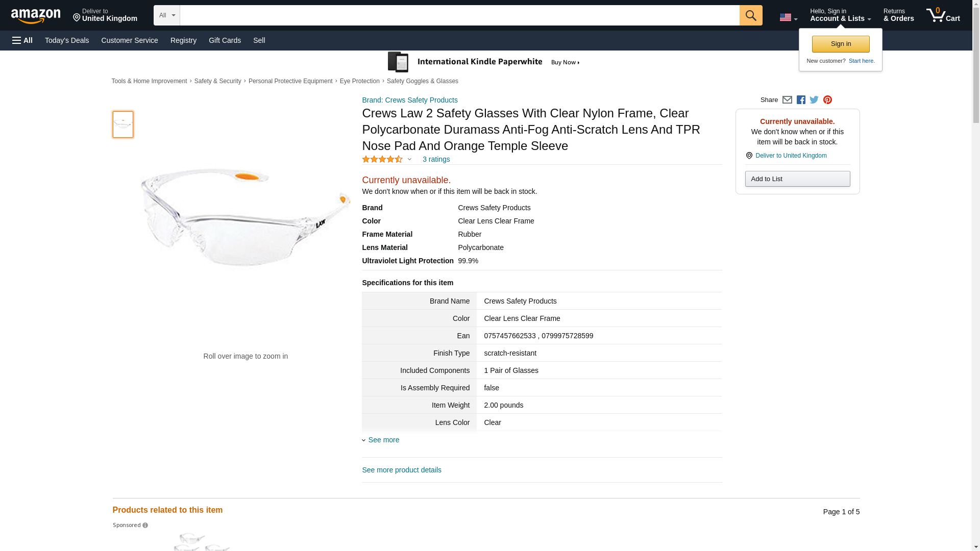Select the safety glasses thumbnail image
The image size is (980, 551).
tap(122, 124)
